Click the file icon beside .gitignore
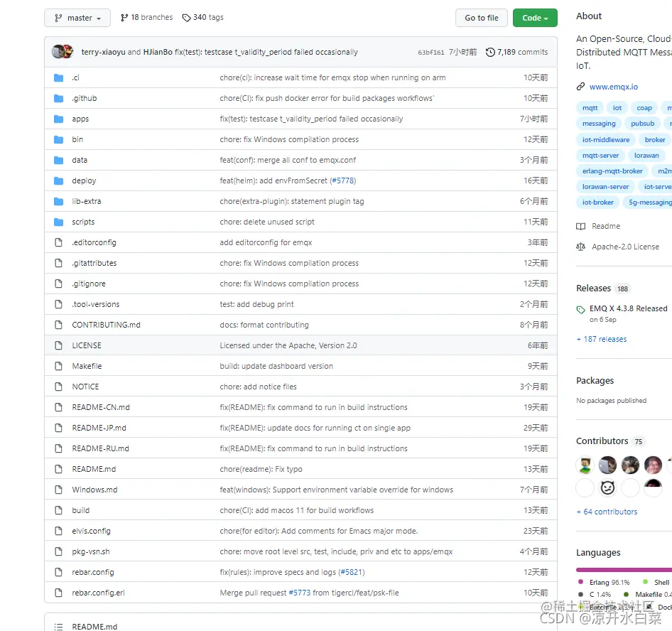This screenshot has width=672, height=631. 59,284
